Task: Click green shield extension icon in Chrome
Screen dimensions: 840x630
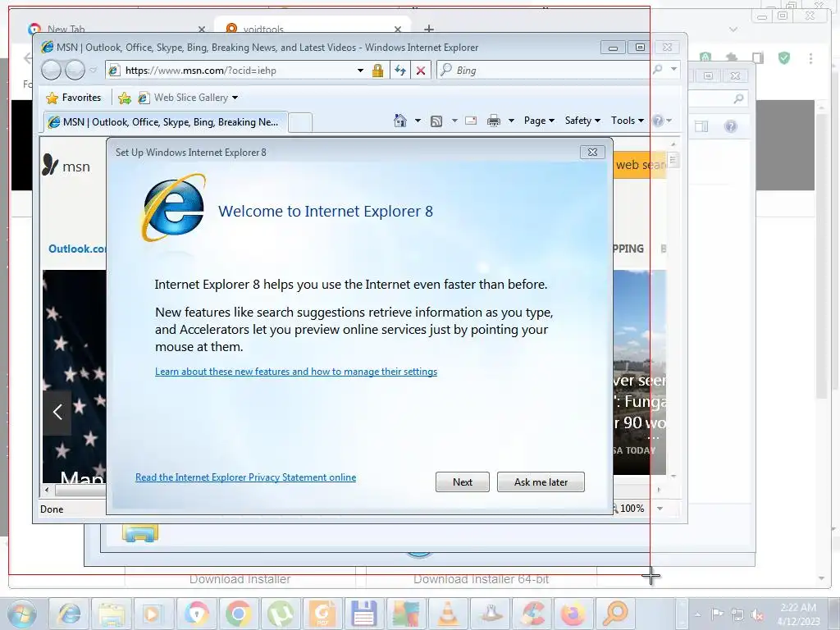Action: 783,58
